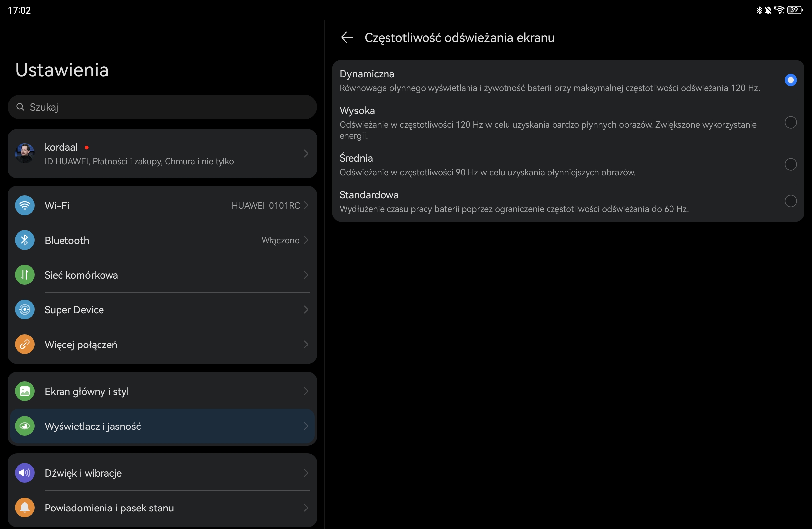Tap the Średnia option title
The height and width of the screenshot is (529, 812).
pos(356,158)
